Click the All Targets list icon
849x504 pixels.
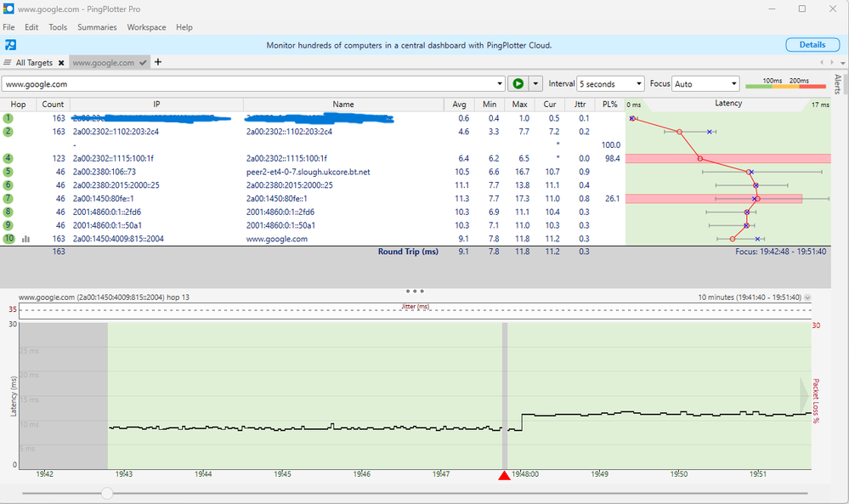(8, 63)
